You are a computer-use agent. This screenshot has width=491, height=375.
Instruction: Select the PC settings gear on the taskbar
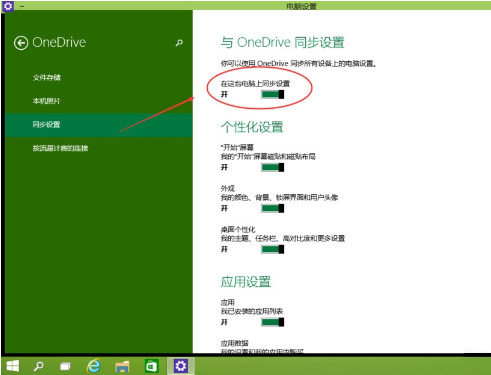181,366
